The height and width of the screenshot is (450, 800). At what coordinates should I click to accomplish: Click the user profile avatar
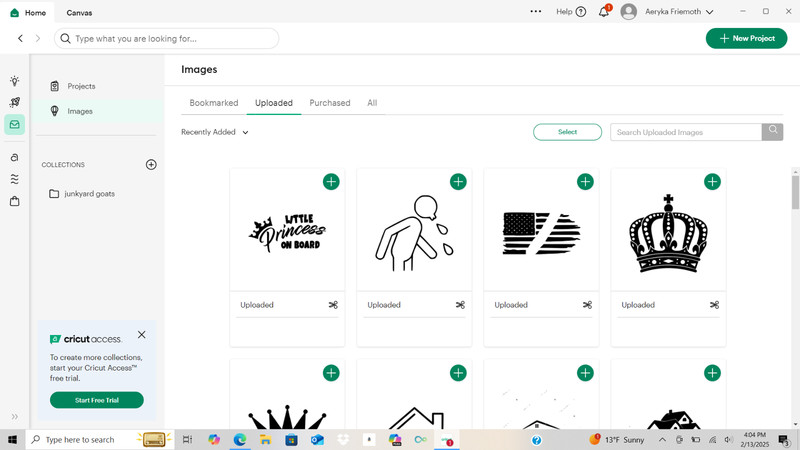[x=629, y=11]
